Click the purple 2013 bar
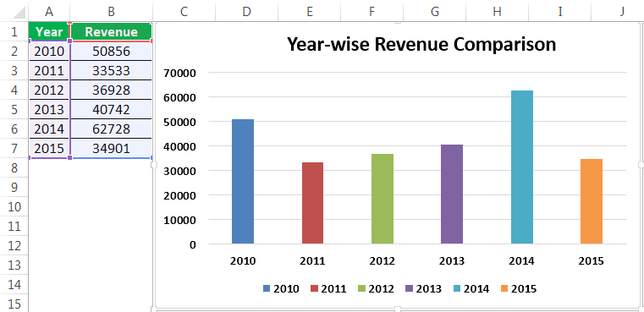The image size is (644, 312). (452, 194)
